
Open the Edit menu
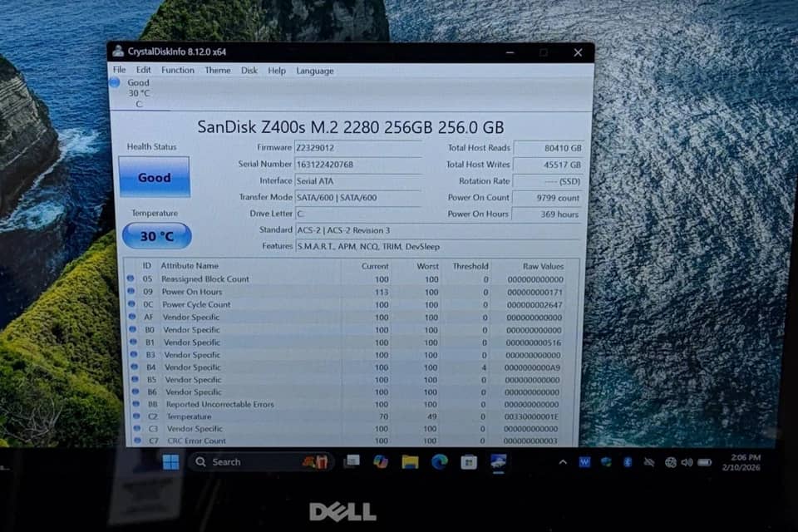[x=143, y=70]
